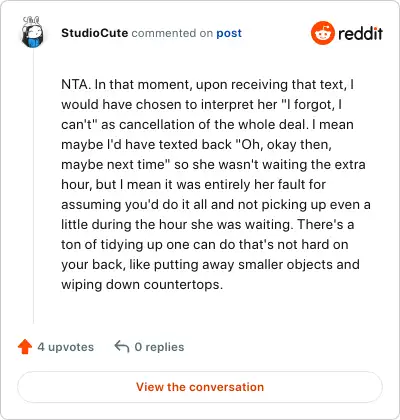Click the reddit wordmark text

coord(360,33)
